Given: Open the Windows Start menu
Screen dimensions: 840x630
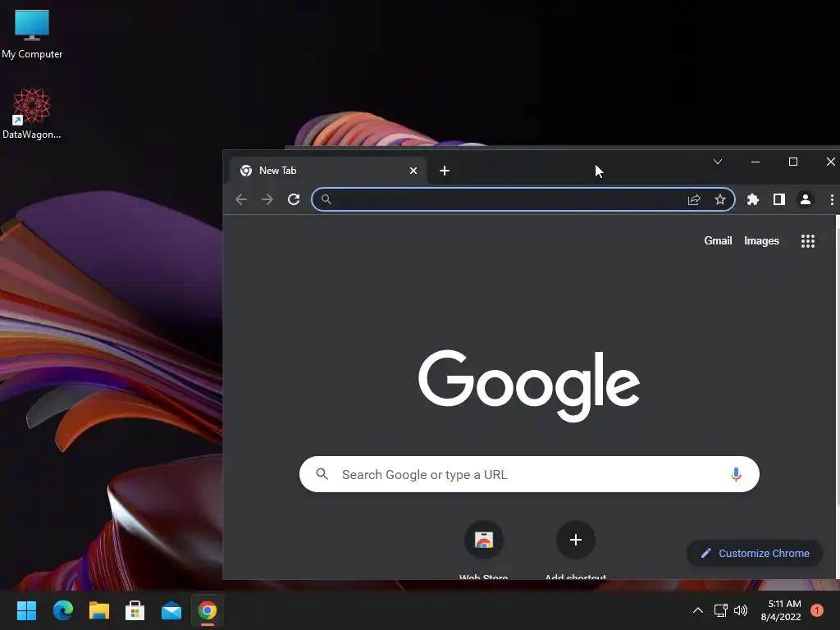Looking at the screenshot, I should 26,610.
